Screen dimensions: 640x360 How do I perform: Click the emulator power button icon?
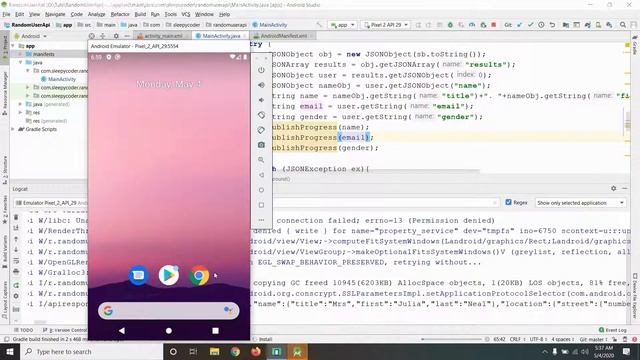(x=261, y=70)
